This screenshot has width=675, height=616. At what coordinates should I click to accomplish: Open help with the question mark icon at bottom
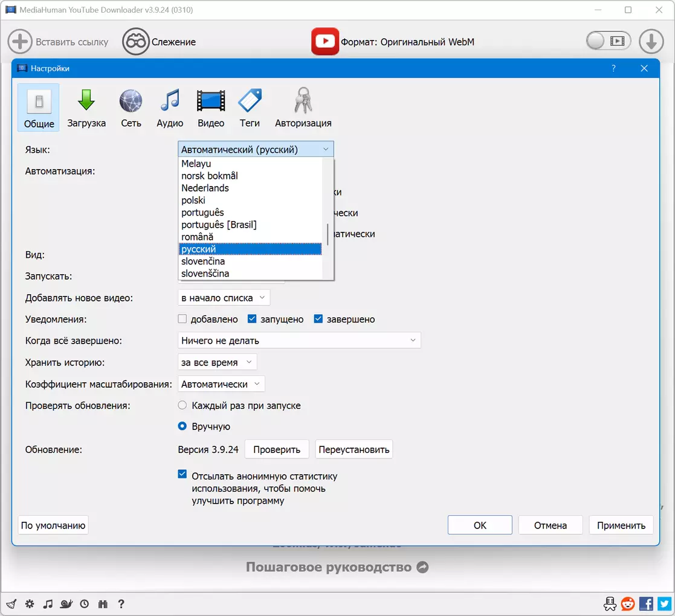point(121,604)
